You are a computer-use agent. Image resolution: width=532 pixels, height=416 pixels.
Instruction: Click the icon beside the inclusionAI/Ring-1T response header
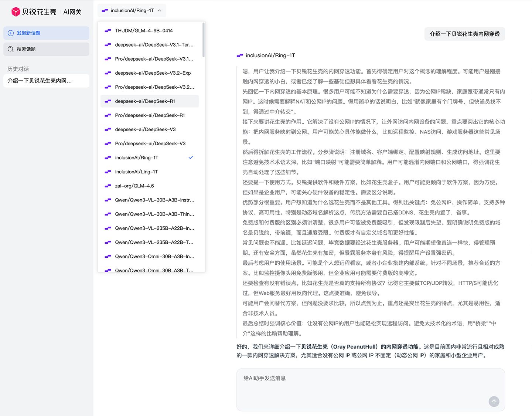(x=240, y=55)
